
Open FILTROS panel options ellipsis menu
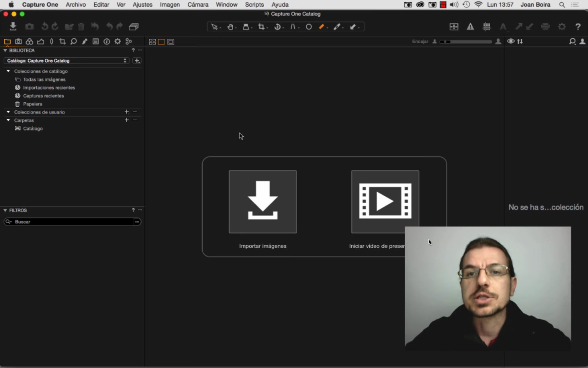click(140, 210)
